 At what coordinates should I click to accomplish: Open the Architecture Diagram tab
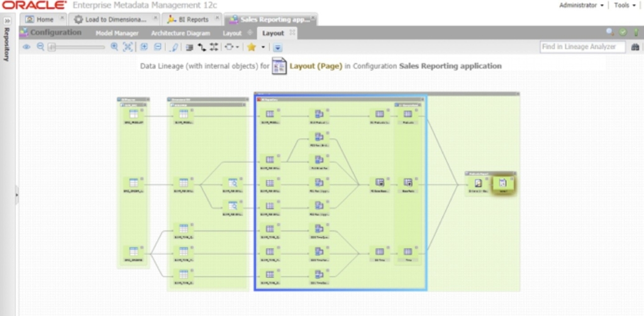pyautogui.click(x=180, y=33)
